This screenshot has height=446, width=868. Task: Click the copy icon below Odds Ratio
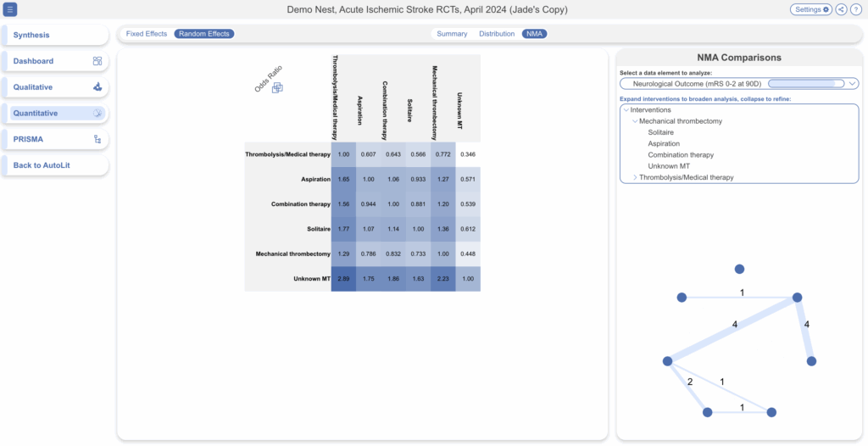coord(277,88)
